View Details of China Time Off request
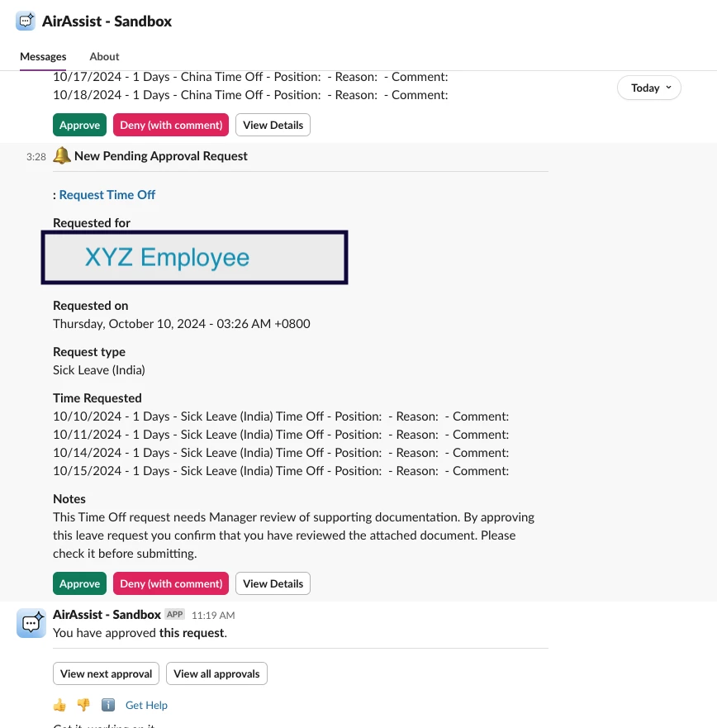 273,125
